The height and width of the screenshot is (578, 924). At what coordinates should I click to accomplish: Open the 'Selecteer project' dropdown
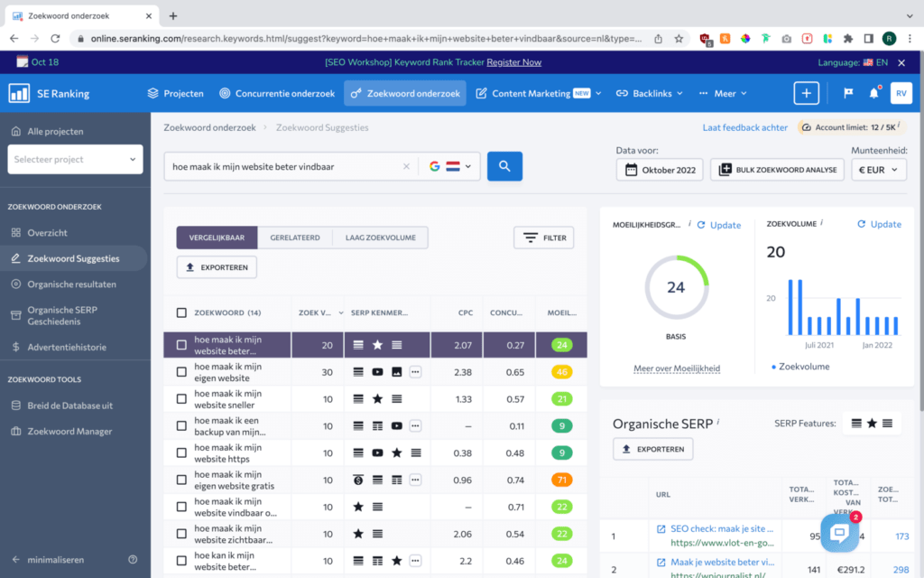coord(76,160)
